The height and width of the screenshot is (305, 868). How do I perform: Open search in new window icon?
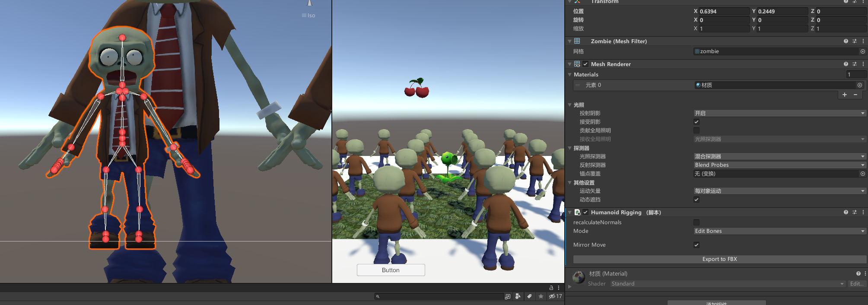[508, 296]
